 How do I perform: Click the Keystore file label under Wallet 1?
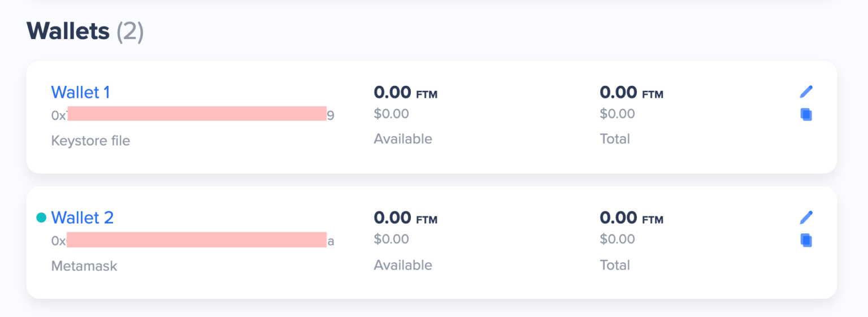[x=90, y=141]
